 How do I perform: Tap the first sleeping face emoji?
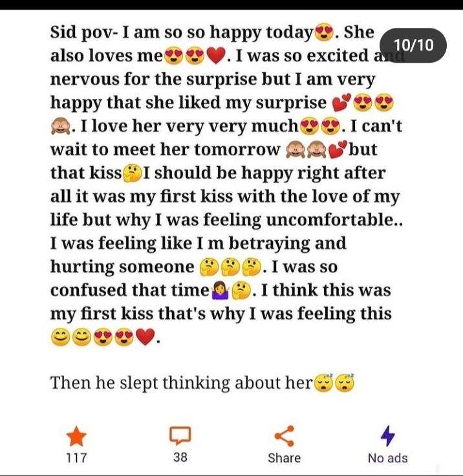[x=324, y=383]
